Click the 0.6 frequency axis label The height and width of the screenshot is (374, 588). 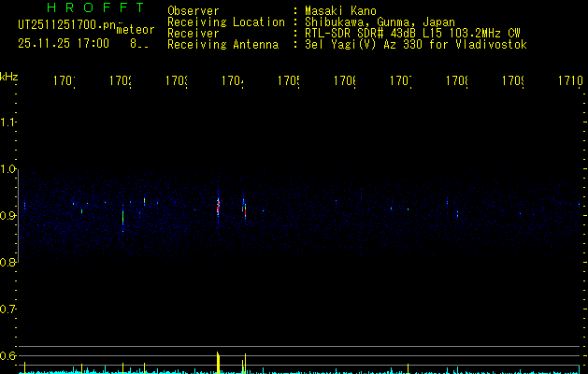(7, 355)
